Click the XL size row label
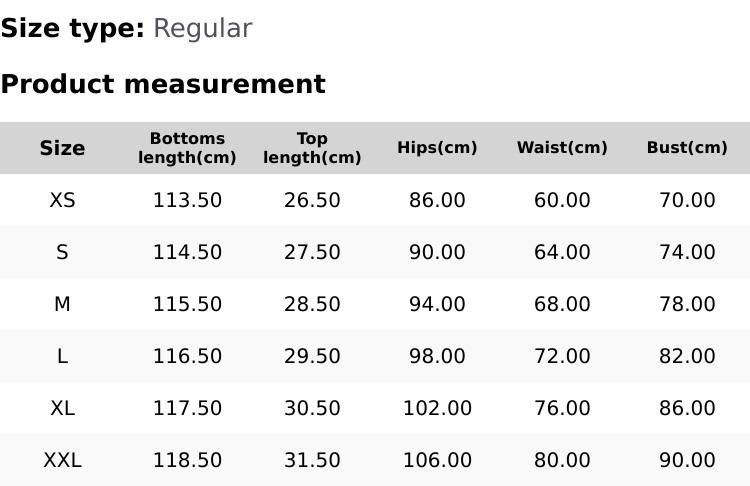Viewport: 750px width, 486px height. (x=62, y=408)
